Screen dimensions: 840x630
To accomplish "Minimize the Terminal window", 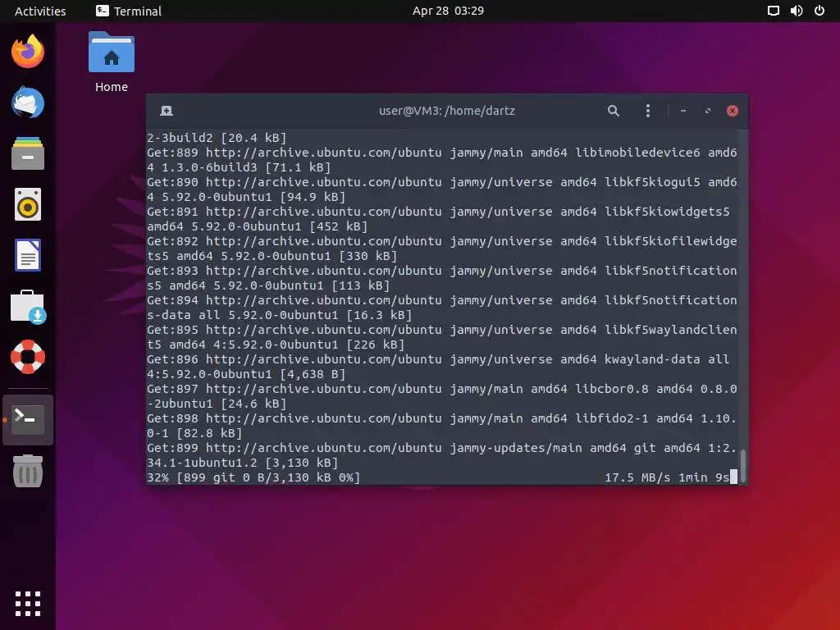I will (x=683, y=111).
